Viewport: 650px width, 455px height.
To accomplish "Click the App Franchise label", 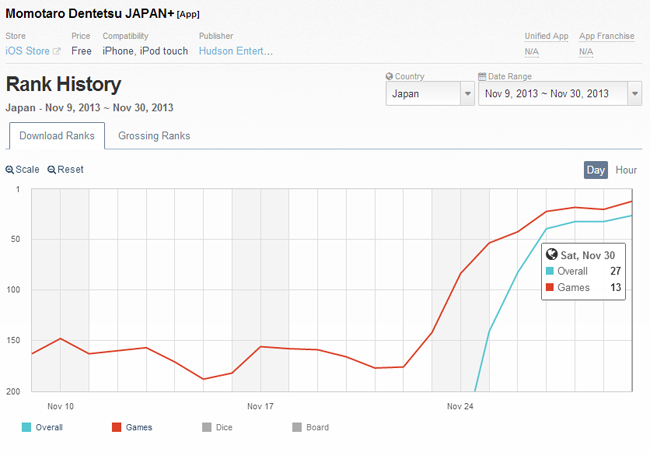I will (607, 36).
